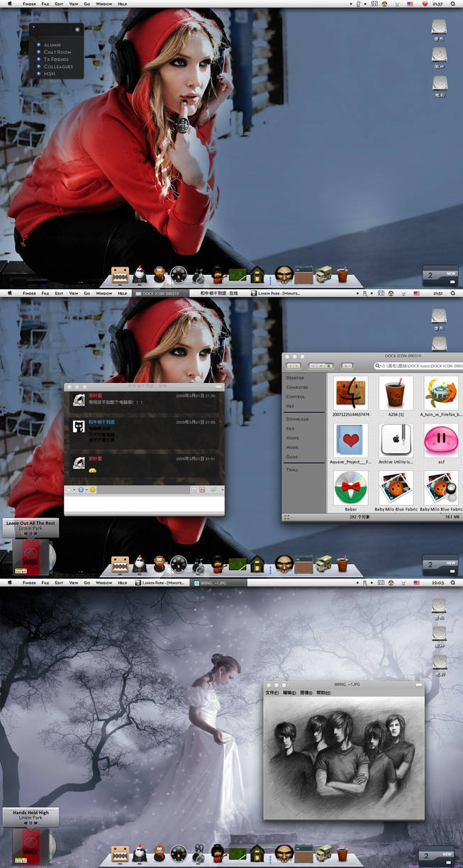
Task: Open Game in DOCK ICON window sidebar
Action: tap(291, 457)
